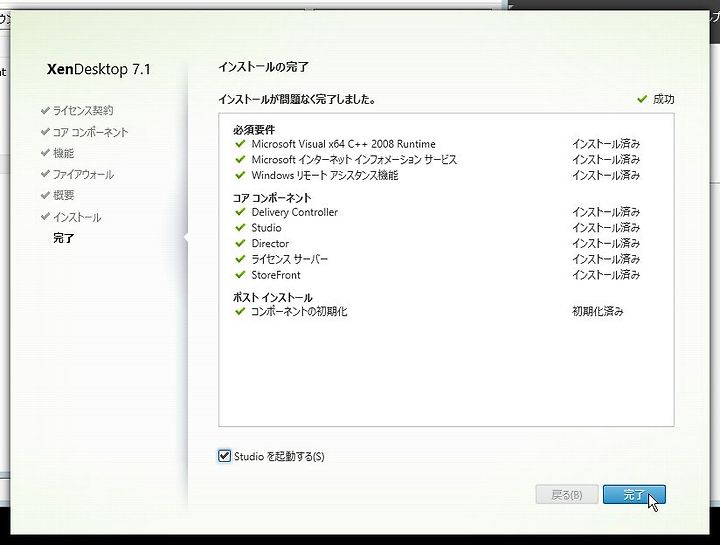Click the インストールの完了 page title
Image resolution: width=720 pixels, height=545 pixels.
coord(263,67)
